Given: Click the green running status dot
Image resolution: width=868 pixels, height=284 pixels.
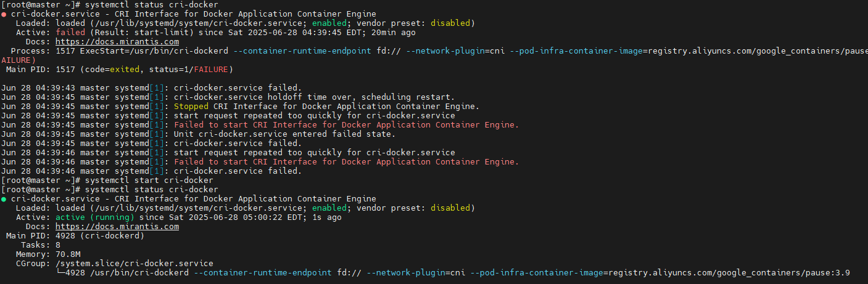Looking at the screenshot, I should (4, 199).
